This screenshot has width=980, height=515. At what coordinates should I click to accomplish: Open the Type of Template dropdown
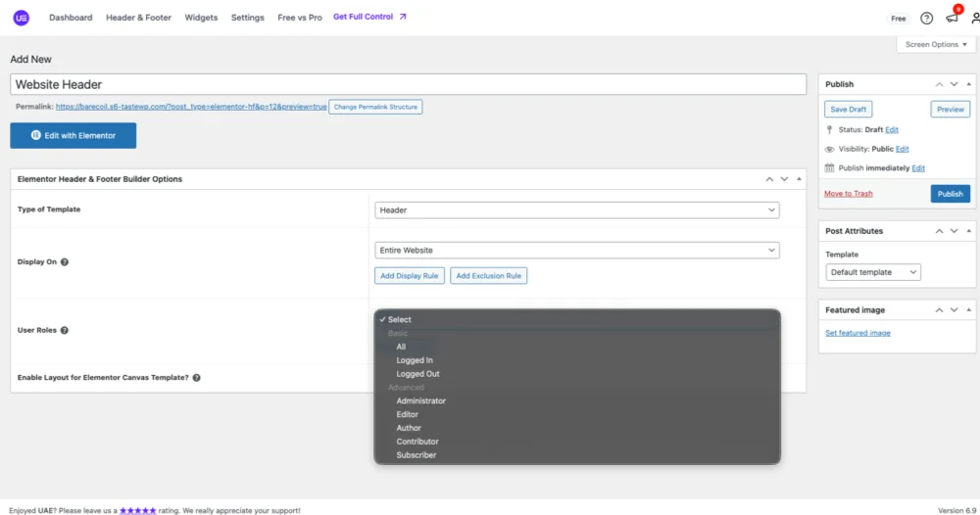pyautogui.click(x=577, y=211)
